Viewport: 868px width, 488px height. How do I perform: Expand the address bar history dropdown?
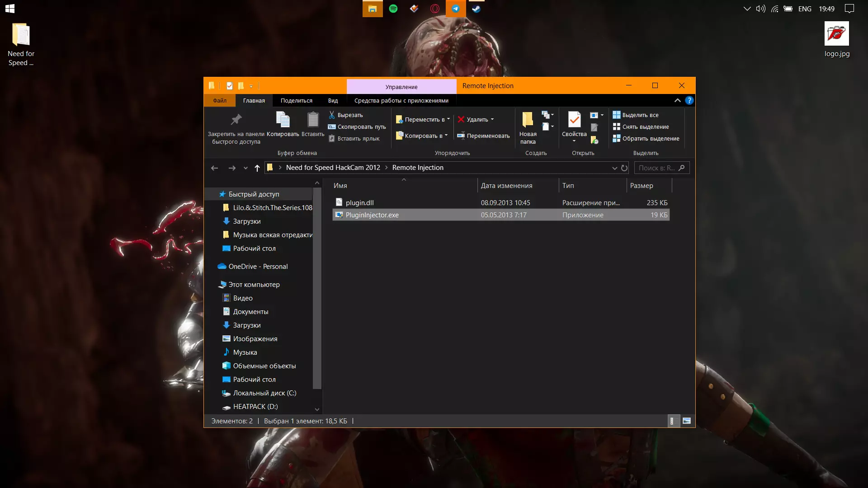coord(614,168)
